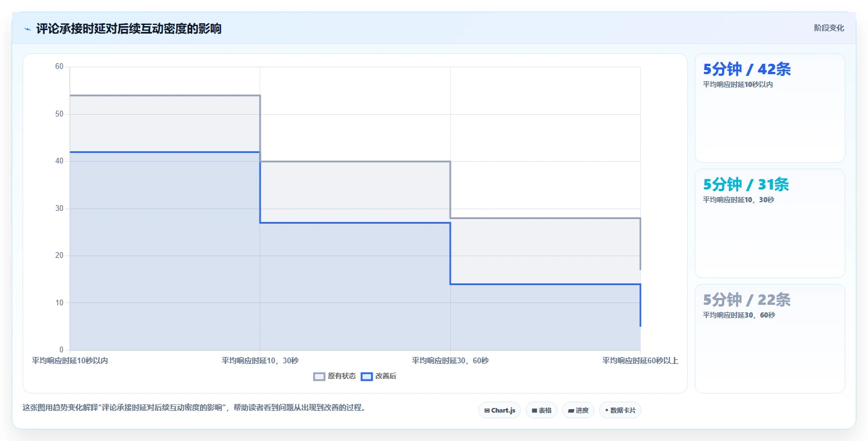Image resolution: width=868 pixels, height=441 pixels.
Task: Click the lightning icon beside the title
Action: [27, 29]
